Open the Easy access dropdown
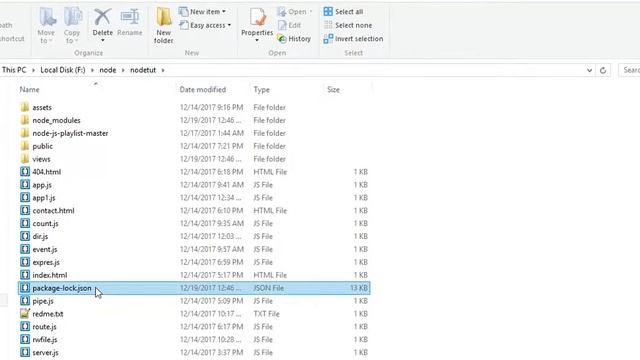 (205, 25)
